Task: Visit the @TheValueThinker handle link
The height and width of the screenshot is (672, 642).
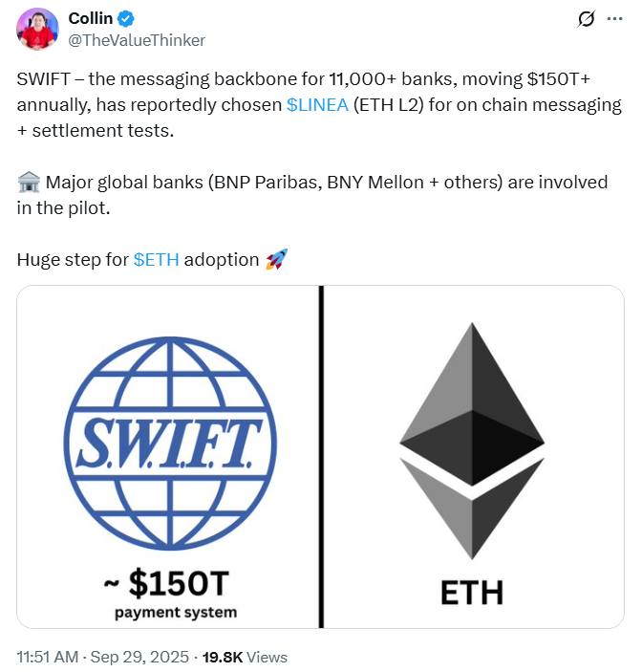Action: 137,40
